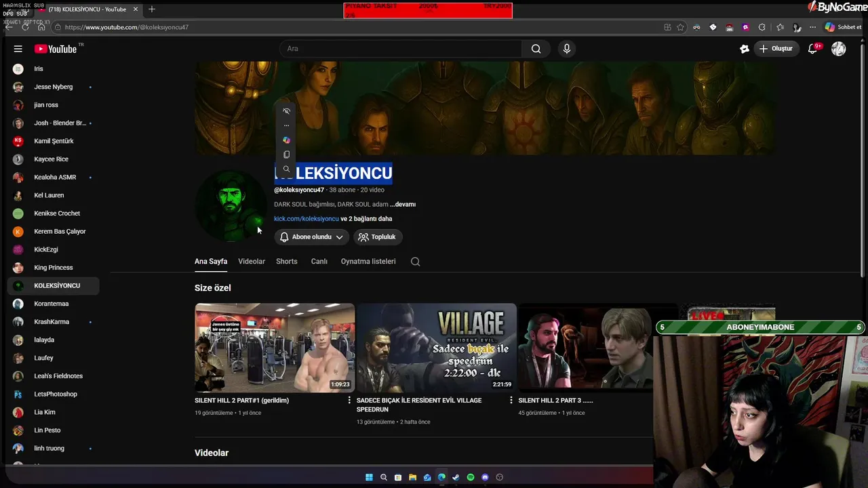This screenshot has width=868, height=488.
Task: Open kick.com/koleksiyoncu link
Action: 307,219
